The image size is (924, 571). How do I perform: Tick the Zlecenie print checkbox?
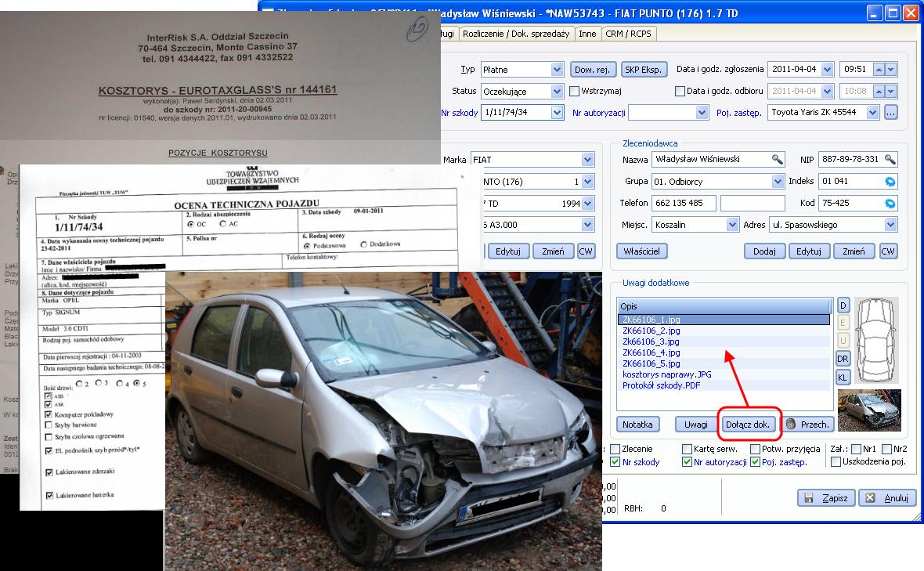pos(615,449)
